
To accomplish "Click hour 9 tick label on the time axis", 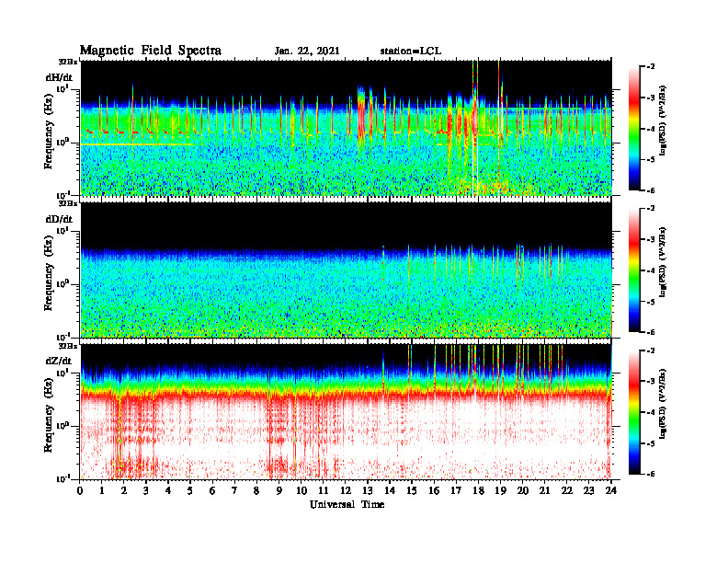I will pos(279,490).
